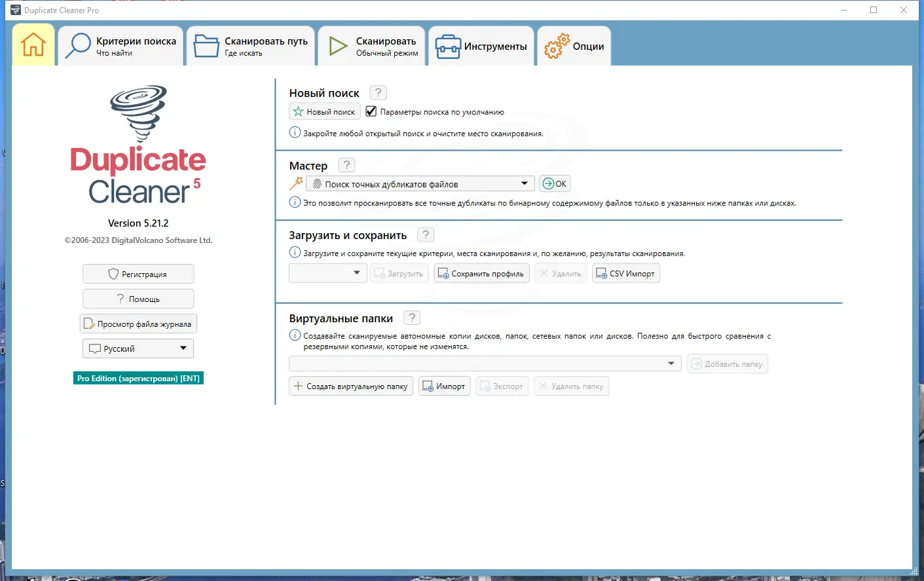Click the Version 5.21.2 text

click(138, 223)
